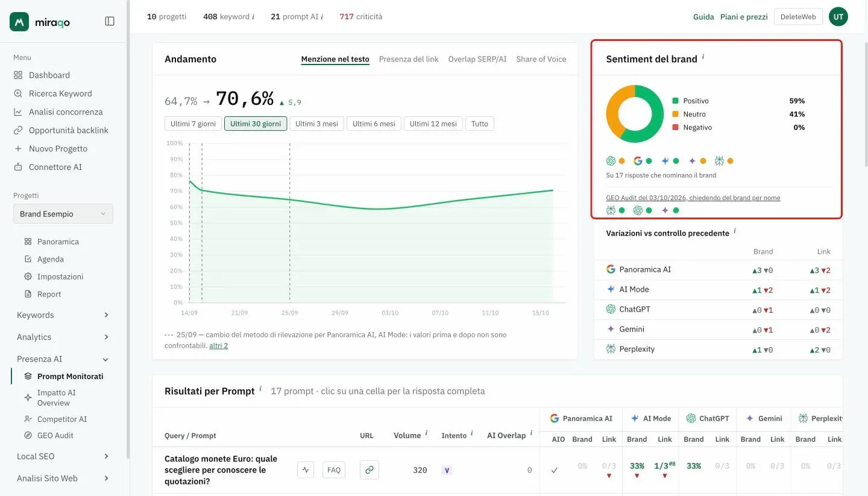Switch to the Menzione nel testo tab

(x=335, y=59)
